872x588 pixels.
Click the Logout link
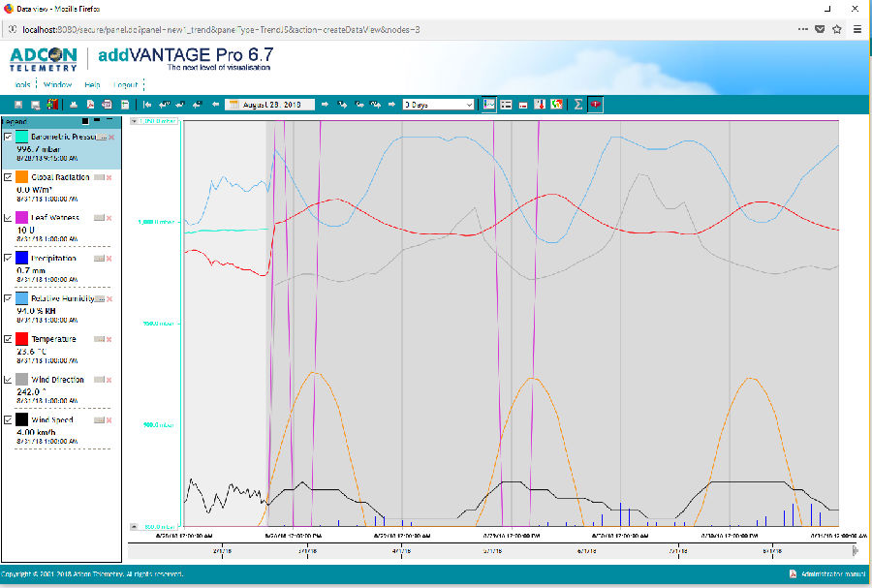[126, 84]
